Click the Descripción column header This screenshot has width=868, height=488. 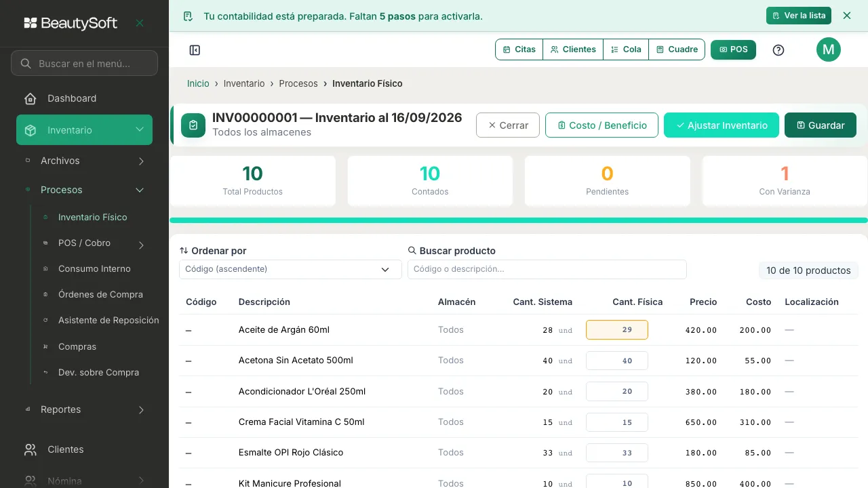click(x=264, y=302)
